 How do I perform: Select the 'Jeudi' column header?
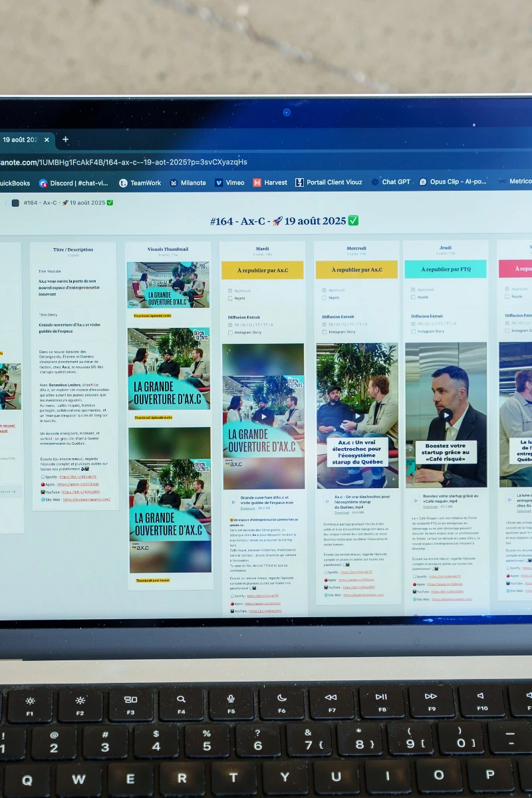[445, 248]
